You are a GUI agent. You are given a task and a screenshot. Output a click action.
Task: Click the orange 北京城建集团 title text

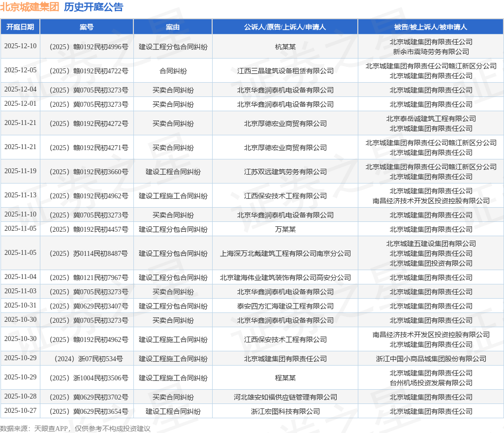coord(30,7)
